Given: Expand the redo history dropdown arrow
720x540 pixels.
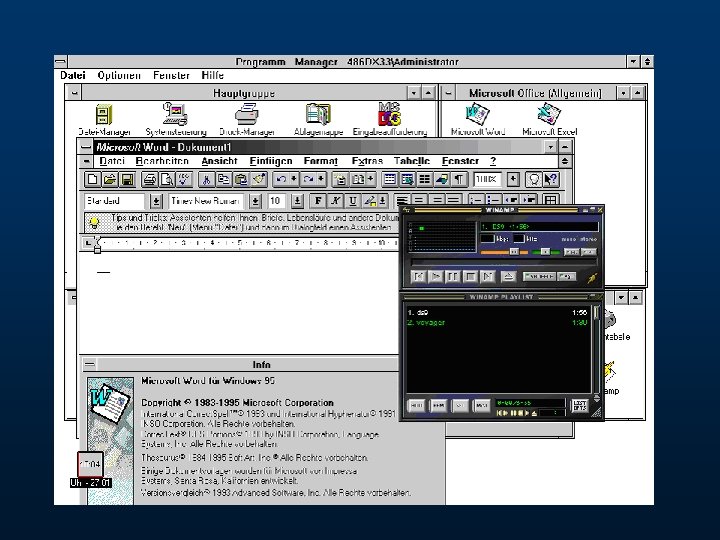Looking at the screenshot, I should tap(321, 179).
